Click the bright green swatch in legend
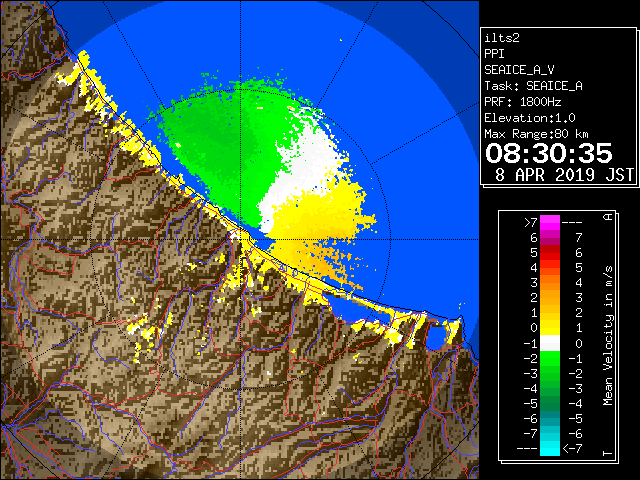Image resolution: width=640 pixels, height=480 pixels. coord(550,358)
